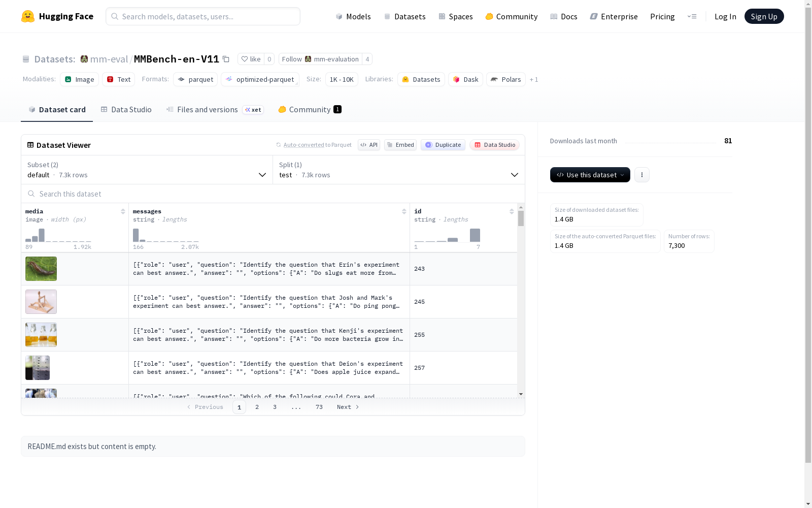Open the Spaces menu
The height and width of the screenshot is (508, 812).
click(456, 16)
